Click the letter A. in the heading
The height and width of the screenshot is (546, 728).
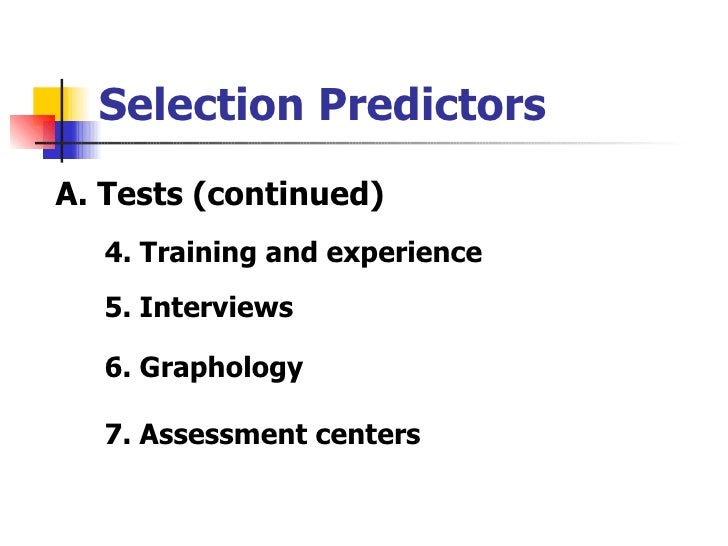coord(71,194)
